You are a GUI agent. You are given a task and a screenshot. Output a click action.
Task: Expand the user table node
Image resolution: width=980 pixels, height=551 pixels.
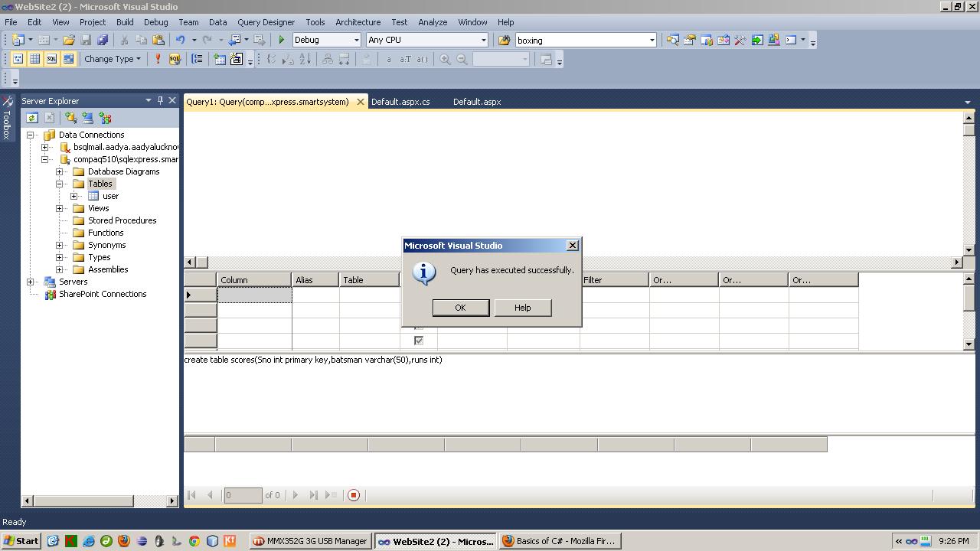[74, 196]
